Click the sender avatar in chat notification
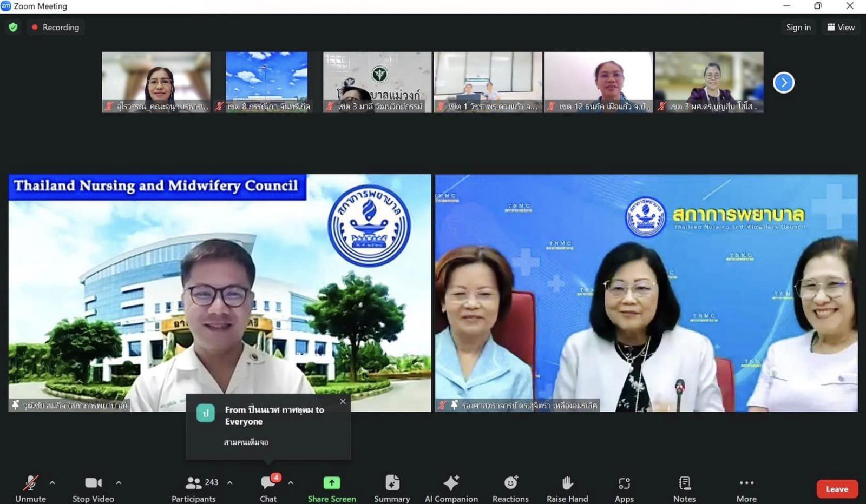Image resolution: width=866 pixels, height=504 pixels. [x=206, y=413]
